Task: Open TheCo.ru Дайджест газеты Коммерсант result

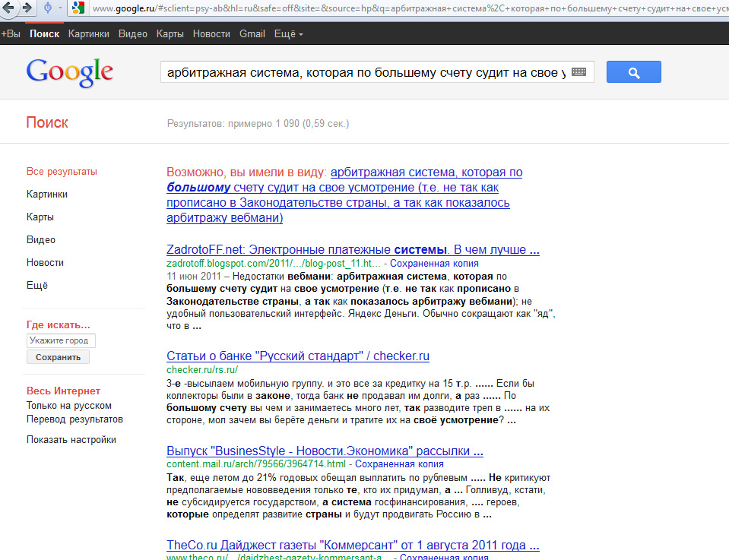Action: tap(353, 545)
